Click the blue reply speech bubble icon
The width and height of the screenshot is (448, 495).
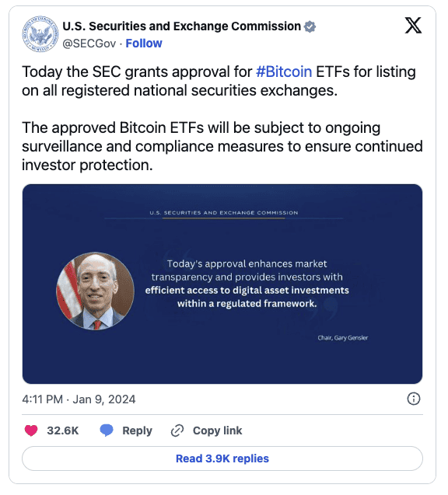[x=107, y=431]
